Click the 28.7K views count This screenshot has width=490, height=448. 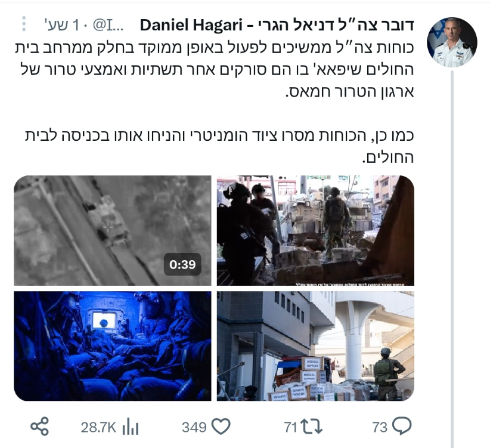pos(98,427)
